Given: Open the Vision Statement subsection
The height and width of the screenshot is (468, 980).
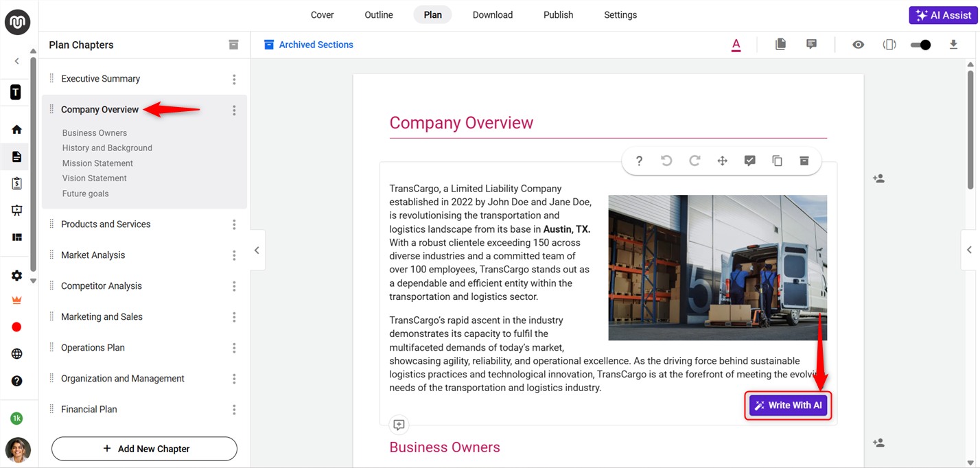Looking at the screenshot, I should [x=95, y=178].
